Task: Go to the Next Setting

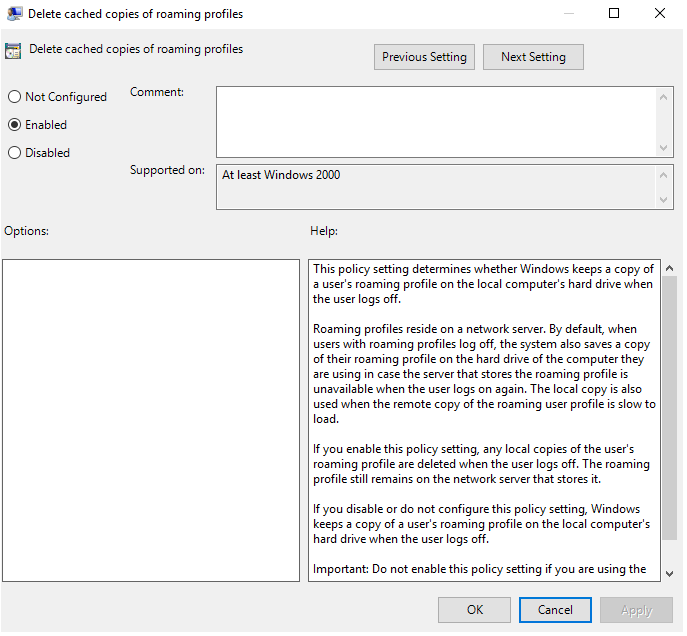Action: pos(533,57)
